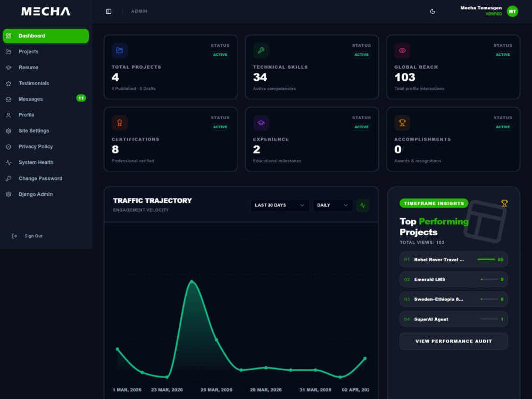Screen dimensions: 532x399
Task: Click the TOTAL VIEWS: 103 text
Action: 422,243
